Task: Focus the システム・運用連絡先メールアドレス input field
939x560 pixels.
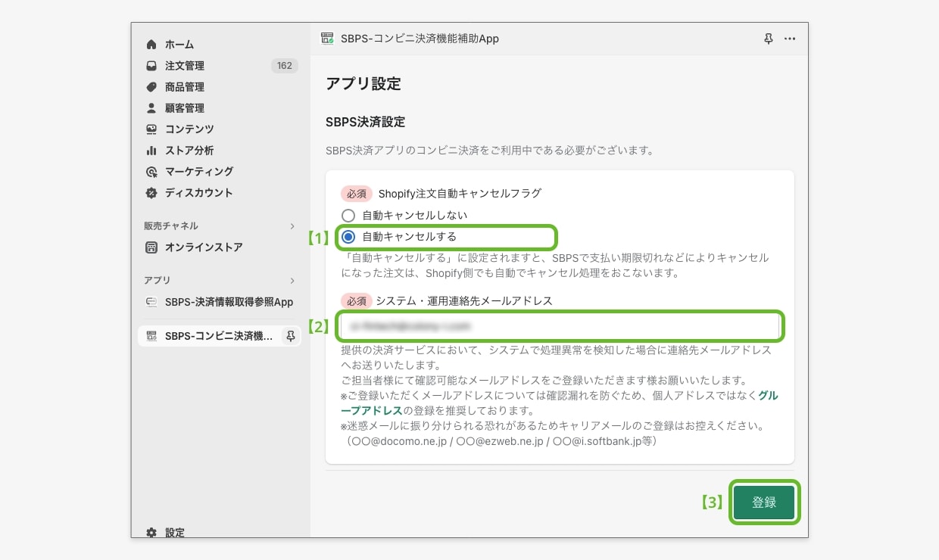Action: (560, 326)
